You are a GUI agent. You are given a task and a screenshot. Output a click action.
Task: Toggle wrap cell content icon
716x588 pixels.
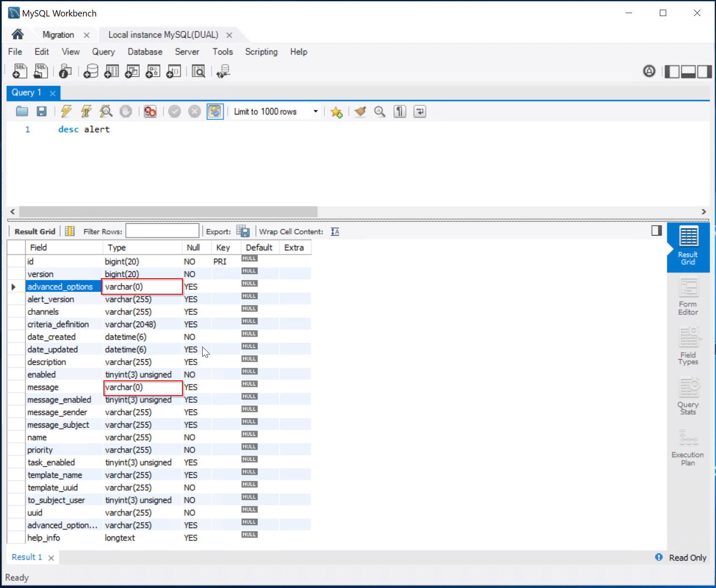(x=335, y=231)
